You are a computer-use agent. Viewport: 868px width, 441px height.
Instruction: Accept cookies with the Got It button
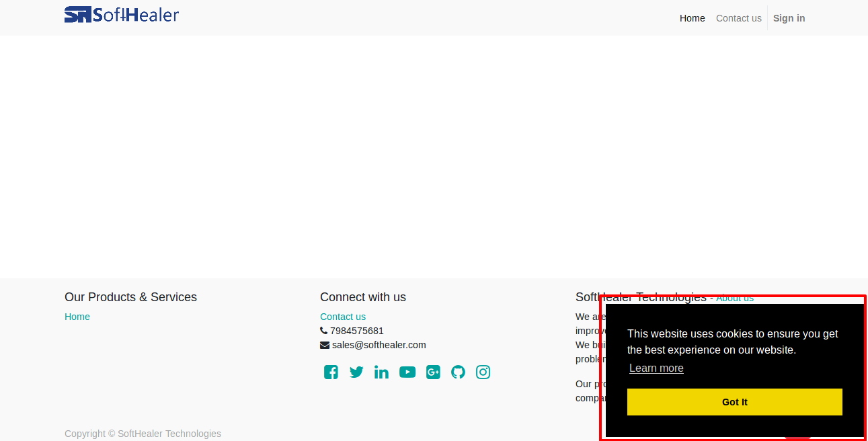735,402
